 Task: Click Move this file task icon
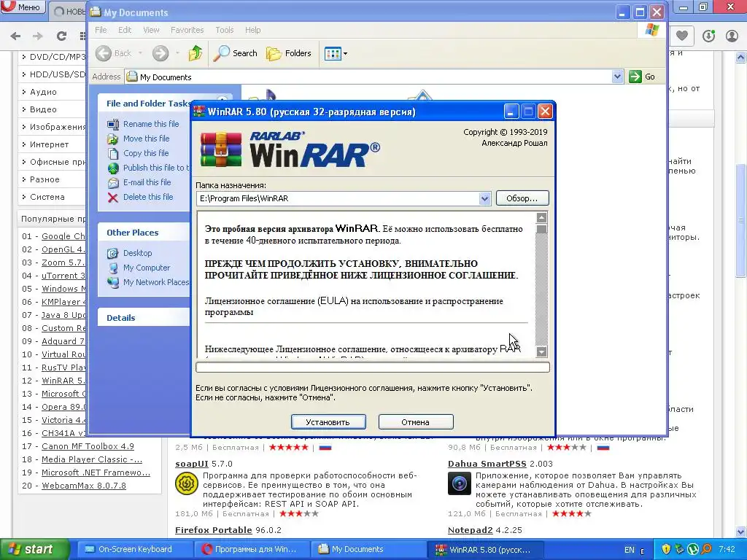113,139
